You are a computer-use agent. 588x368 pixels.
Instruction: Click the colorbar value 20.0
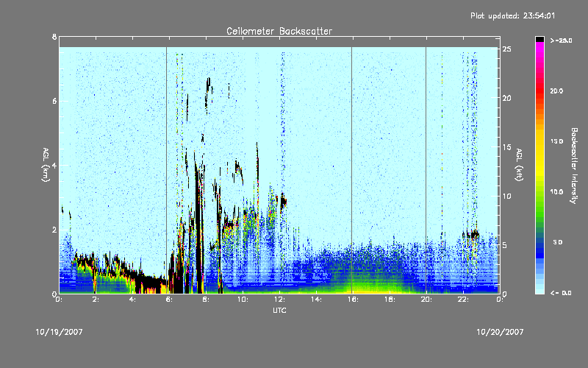(x=556, y=91)
